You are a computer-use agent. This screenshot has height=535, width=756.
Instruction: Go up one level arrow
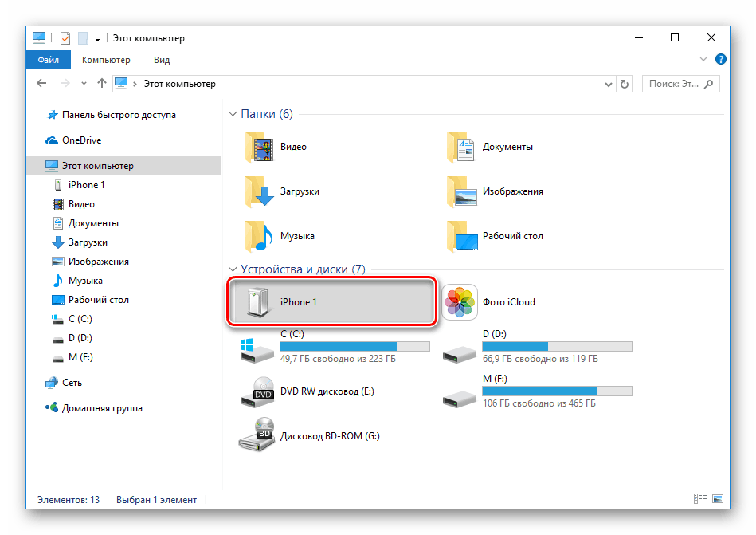(x=101, y=84)
